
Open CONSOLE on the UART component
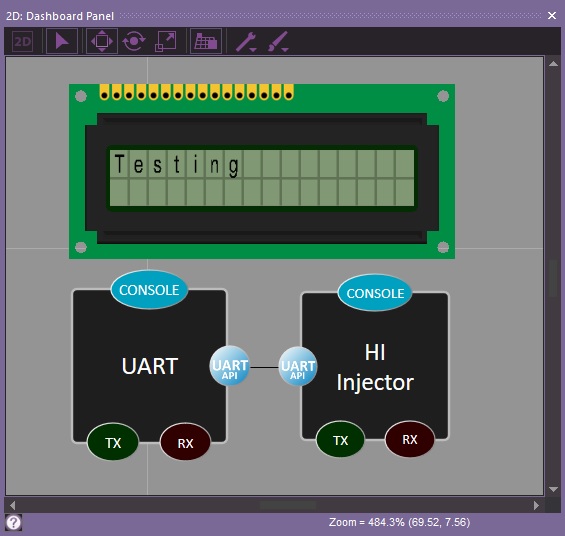pyautogui.click(x=149, y=290)
